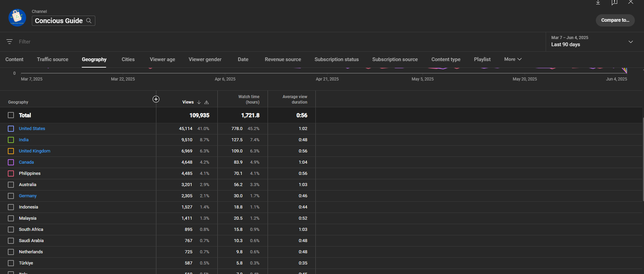The width and height of the screenshot is (644, 274).
Task: Open the Viewer gender tab
Action: 205,59
